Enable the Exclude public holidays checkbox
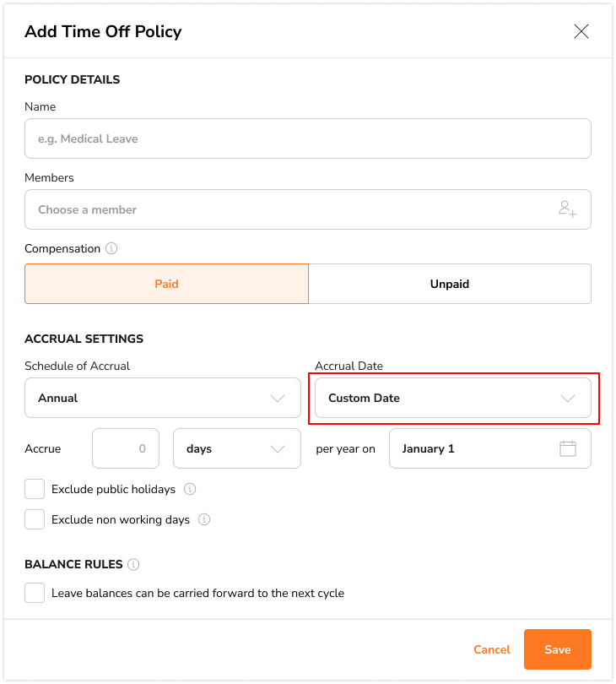616x684 pixels. pyautogui.click(x=35, y=489)
